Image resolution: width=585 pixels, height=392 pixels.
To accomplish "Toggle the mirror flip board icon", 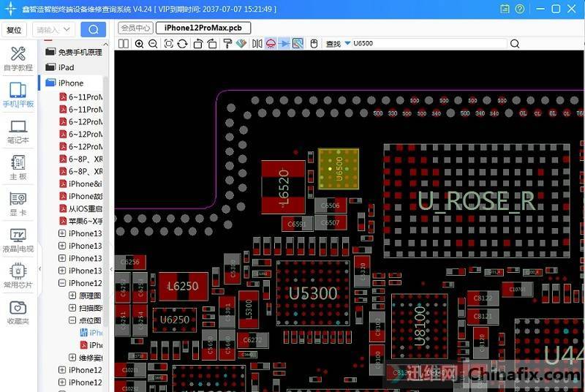I will click(x=257, y=44).
